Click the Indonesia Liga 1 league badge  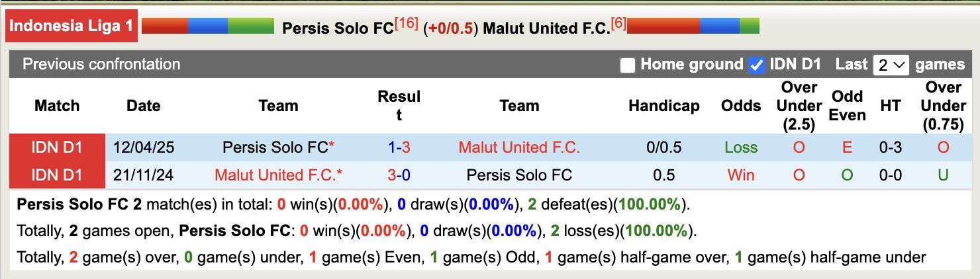pos(72,27)
